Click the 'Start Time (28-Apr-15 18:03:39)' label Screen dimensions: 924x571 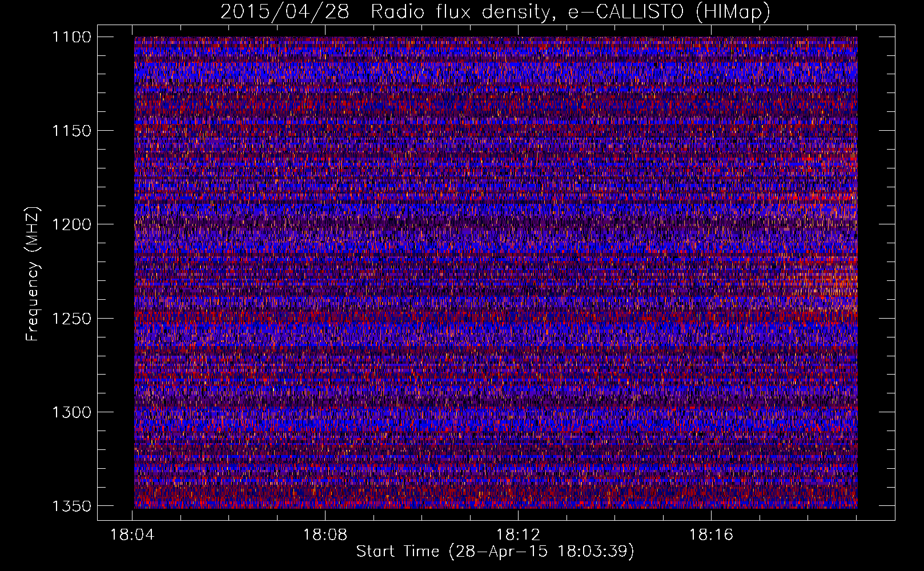(496, 552)
